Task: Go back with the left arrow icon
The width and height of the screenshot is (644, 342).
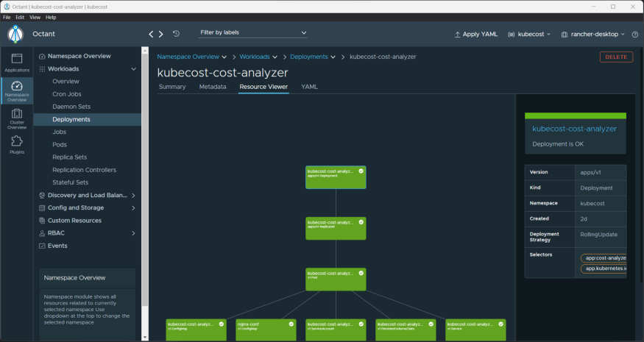Action: click(152, 34)
